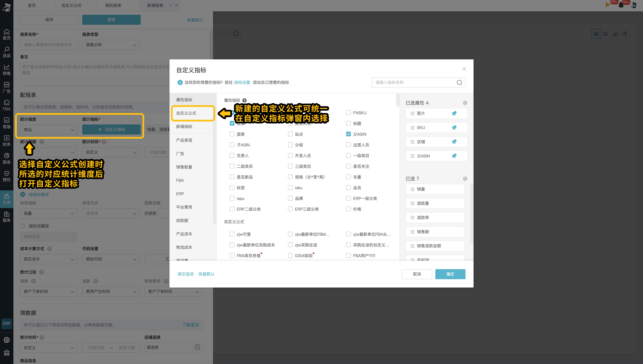Open the 报表类型 销售分析 dropdown

pyautogui.click(x=111, y=45)
